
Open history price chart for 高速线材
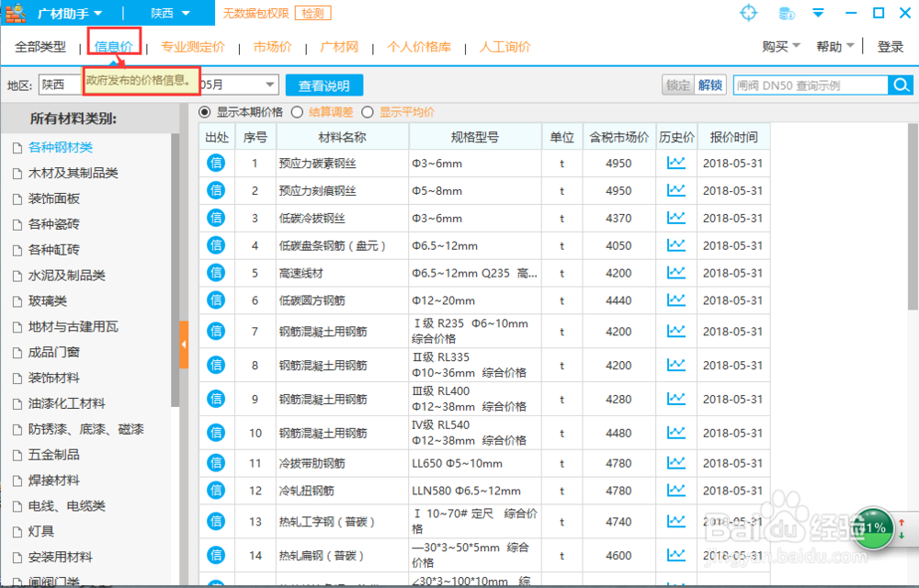(x=677, y=273)
